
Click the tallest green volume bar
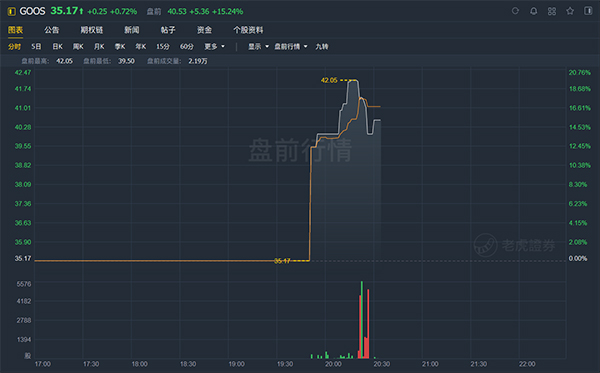(362, 319)
